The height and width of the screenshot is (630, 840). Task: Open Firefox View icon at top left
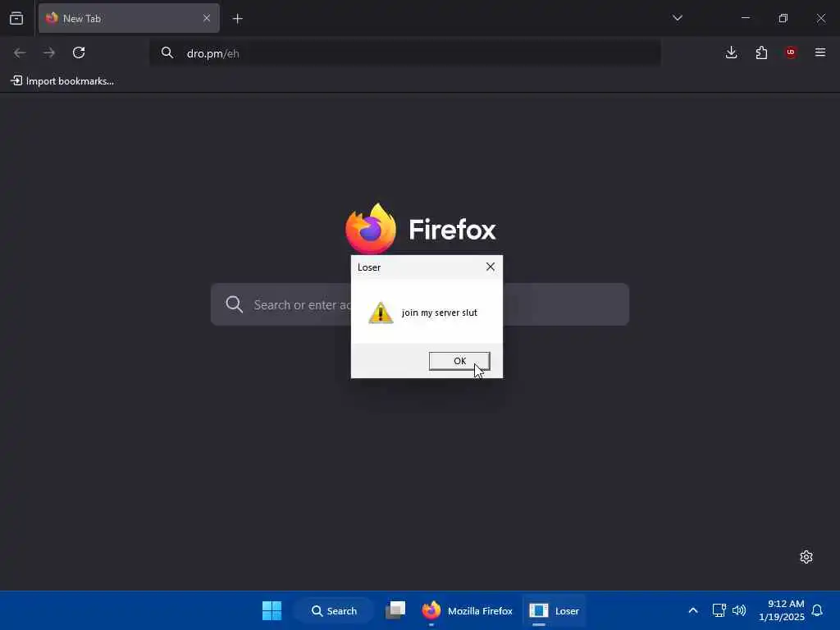coord(16,18)
